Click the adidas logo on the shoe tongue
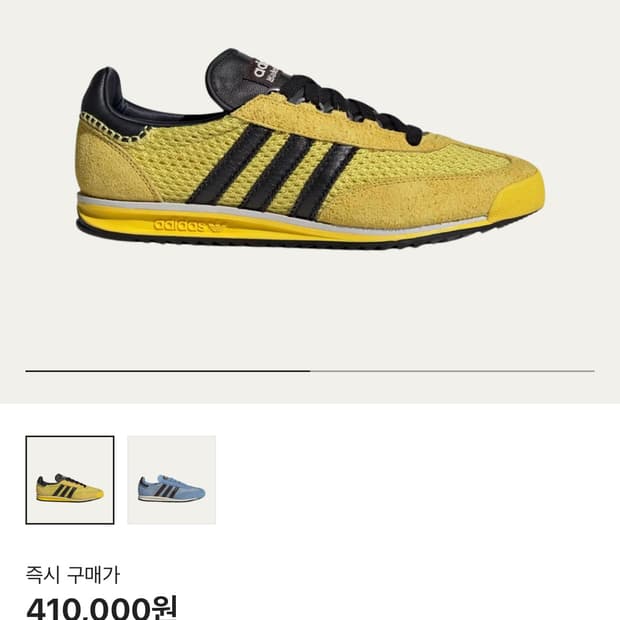The image size is (620, 620). pyautogui.click(x=266, y=73)
